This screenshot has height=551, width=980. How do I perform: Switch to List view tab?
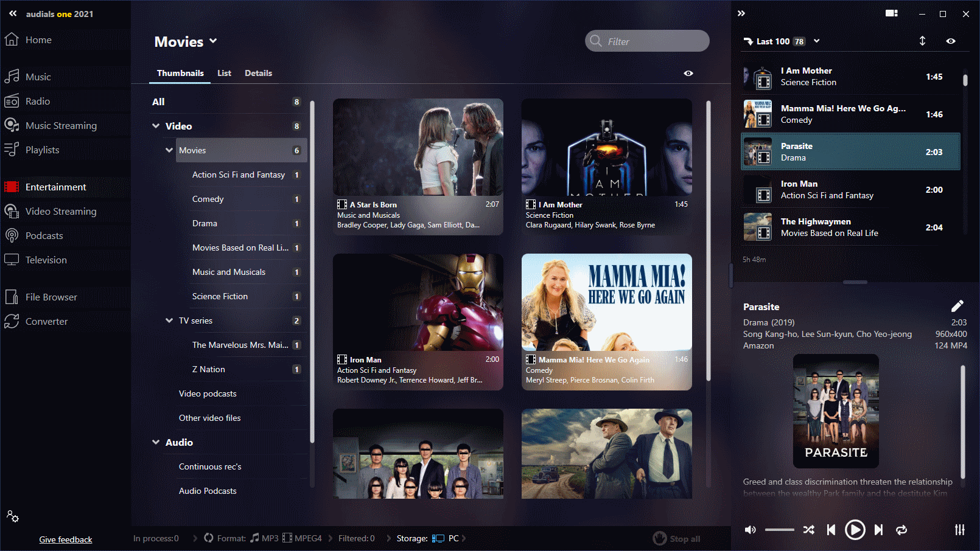224,73
